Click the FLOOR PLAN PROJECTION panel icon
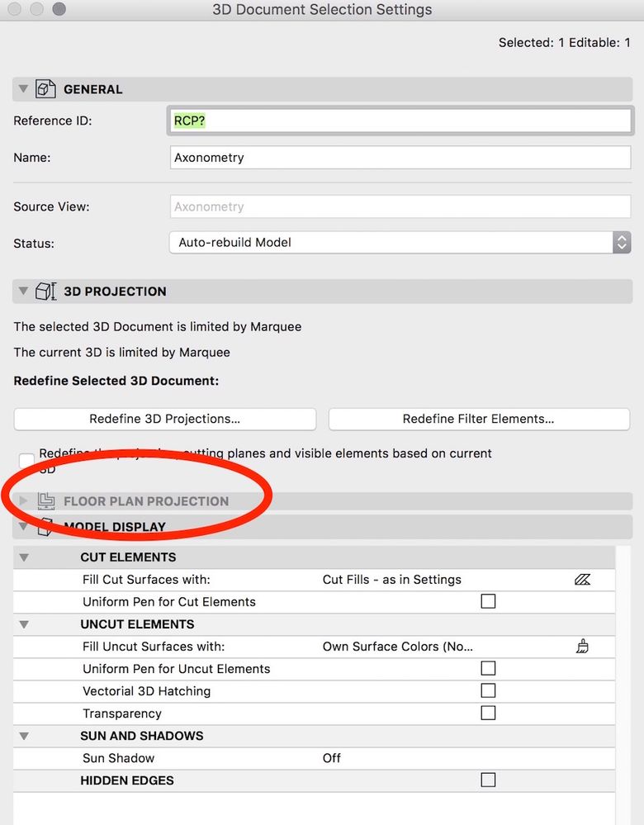This screenshot has width=644, height=825. click(x=45, y=501)
